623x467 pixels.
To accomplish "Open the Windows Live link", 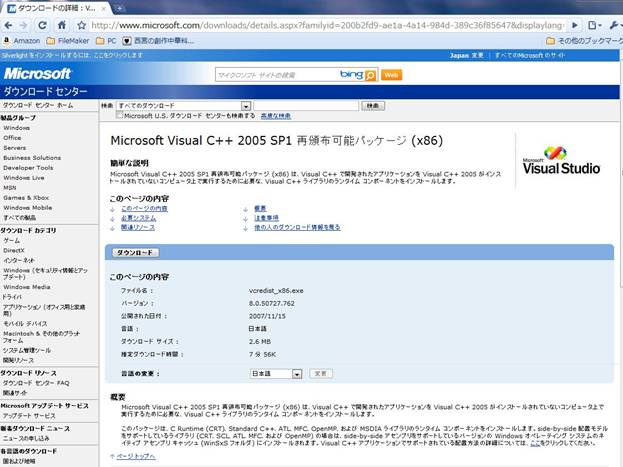I will pos(24,178).
